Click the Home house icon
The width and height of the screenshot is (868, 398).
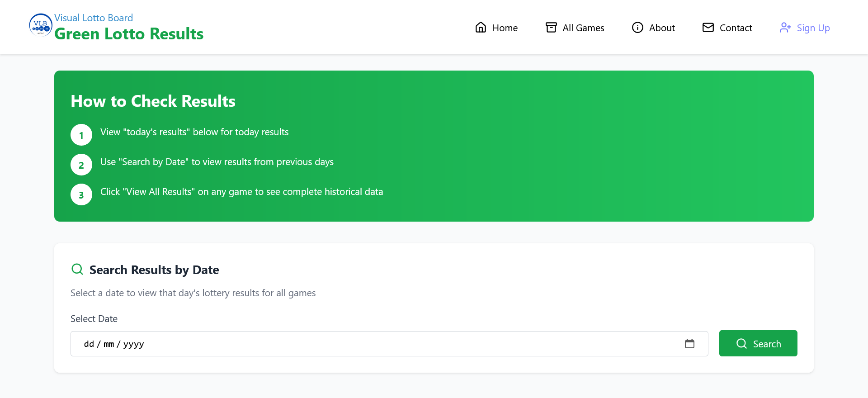481,28
